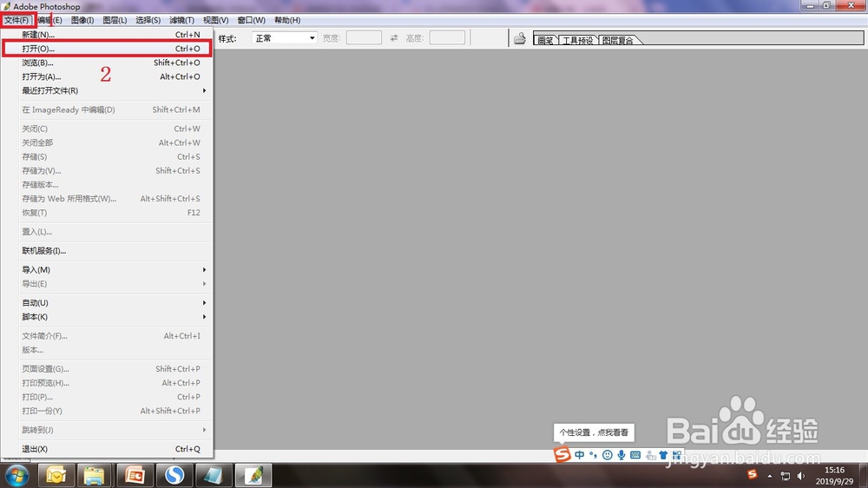This screenshot has height=488, width=868.
Task: Open the 滤镜(T) menu
Action: [181, 21]
